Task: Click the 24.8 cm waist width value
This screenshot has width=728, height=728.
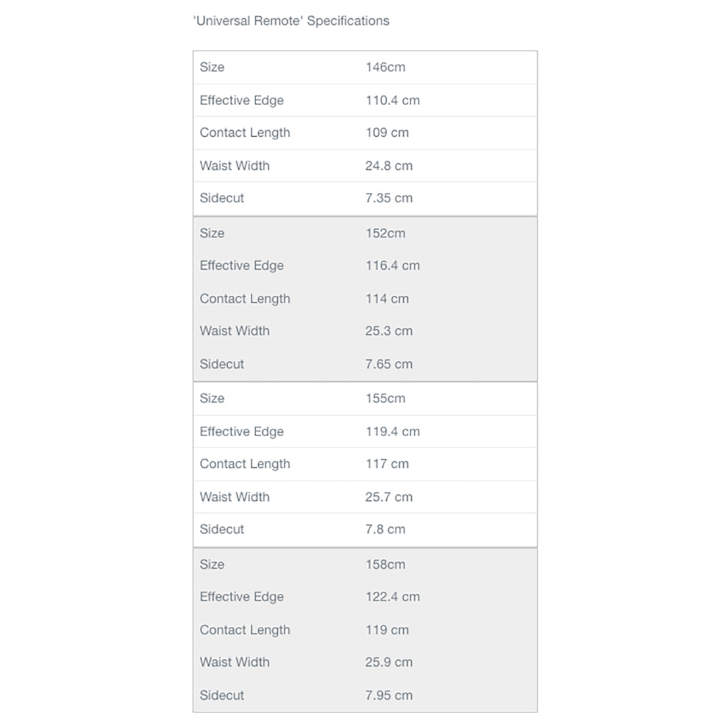Action: pos(389,166)
